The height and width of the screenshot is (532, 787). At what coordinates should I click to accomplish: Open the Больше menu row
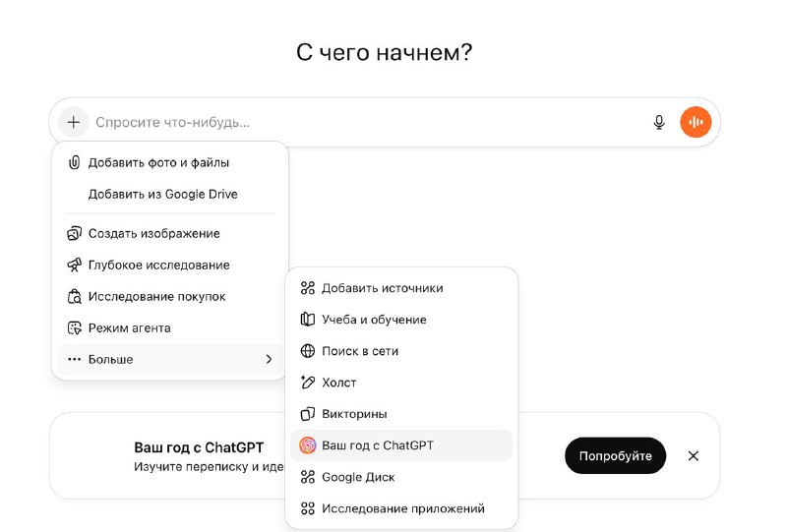[170, 359]
